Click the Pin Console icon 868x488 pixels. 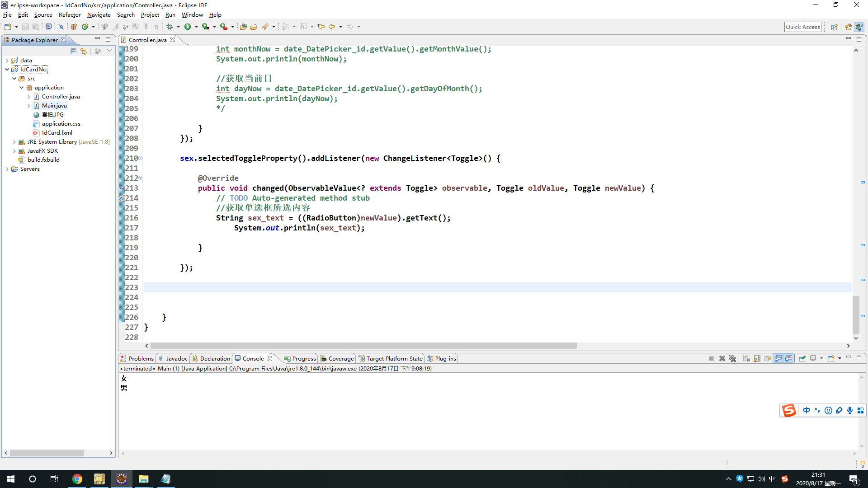coord(802,358)
